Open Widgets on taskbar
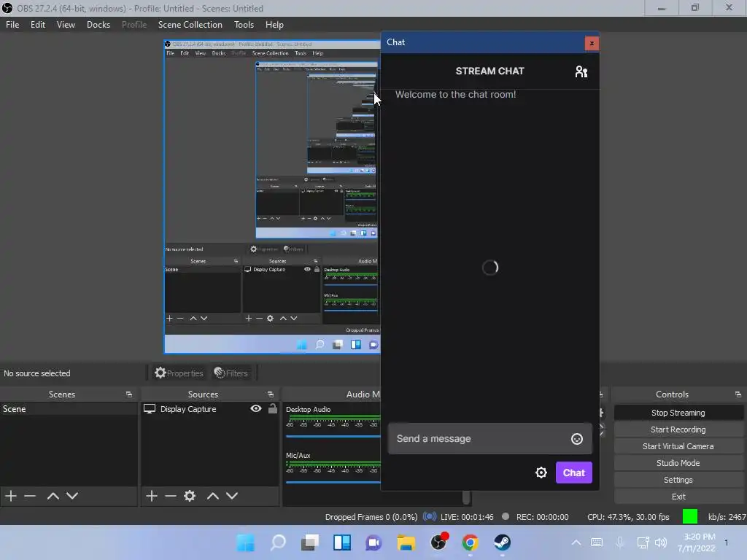Image resolution: width=747 pixels, height=560 pixels. [342, 542]
